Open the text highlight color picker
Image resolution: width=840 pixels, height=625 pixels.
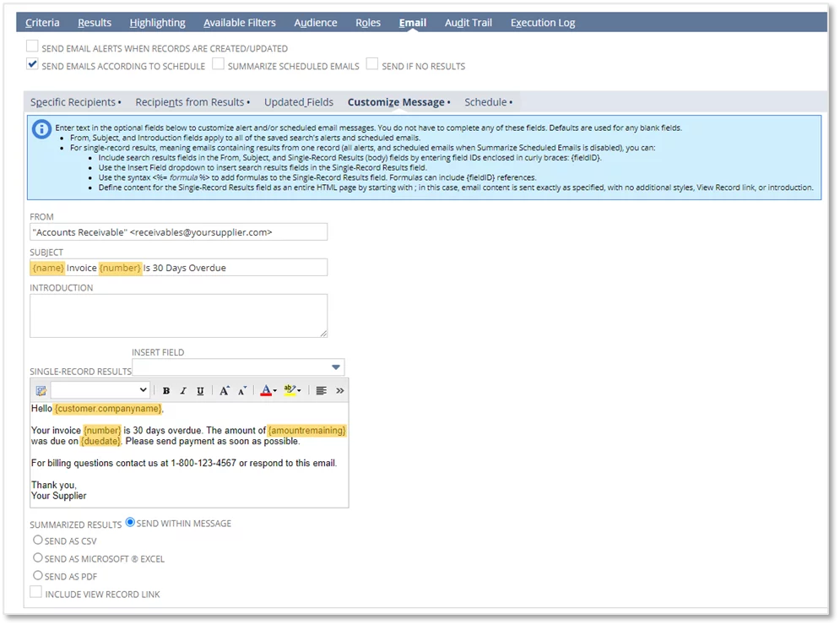tap(292, 390)
